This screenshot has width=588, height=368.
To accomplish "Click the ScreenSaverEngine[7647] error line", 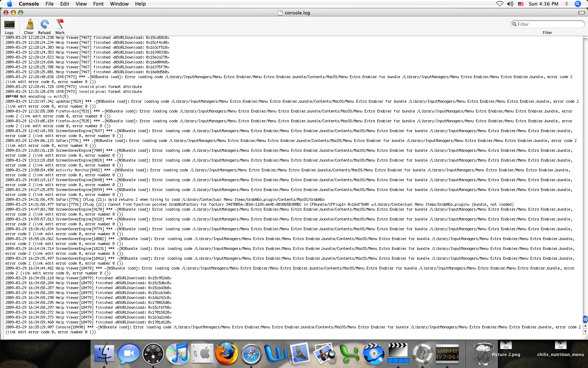I will click(x=289, y=133).
